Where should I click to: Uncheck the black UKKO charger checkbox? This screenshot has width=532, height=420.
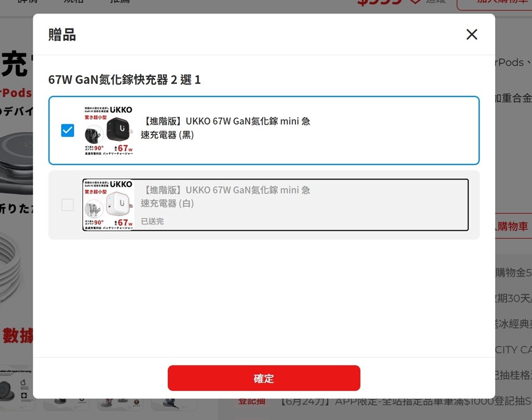68,130
